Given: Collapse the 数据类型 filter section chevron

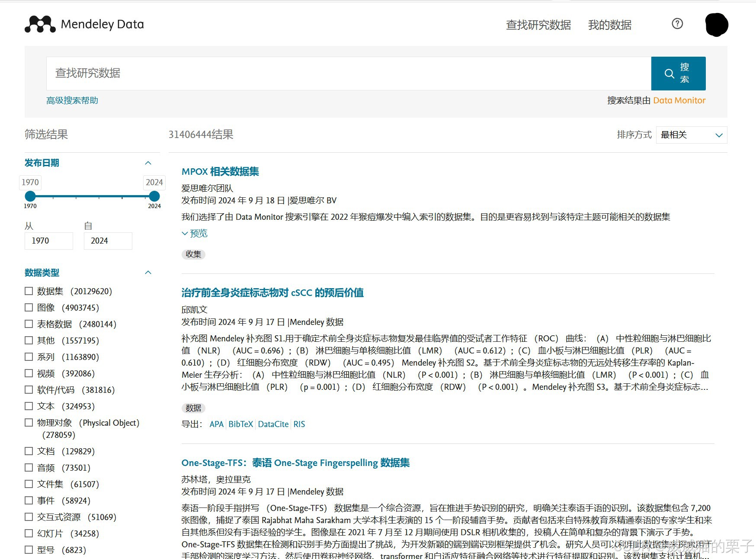Looking at the screenshot, I should coord(148,273).
